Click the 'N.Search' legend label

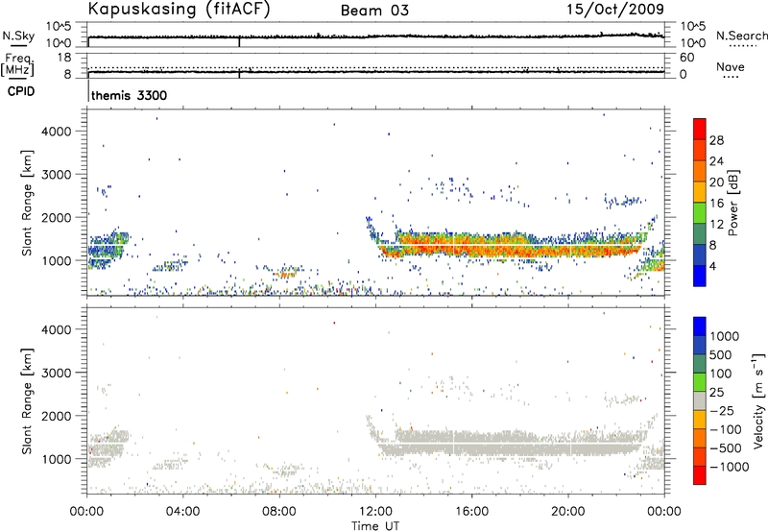pyautogui.click(x=741, y=36)
